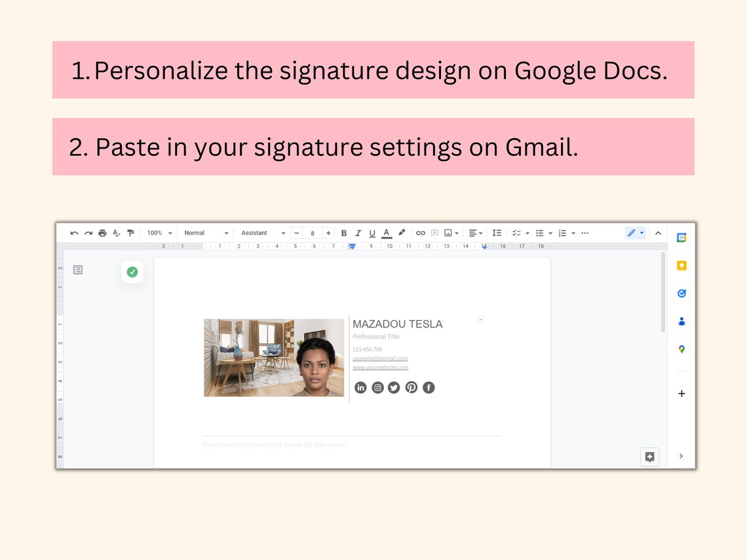This screenshot has width=747, height=560.
Task: Open the font family Assistant dropdown
Action: (260, 233)
